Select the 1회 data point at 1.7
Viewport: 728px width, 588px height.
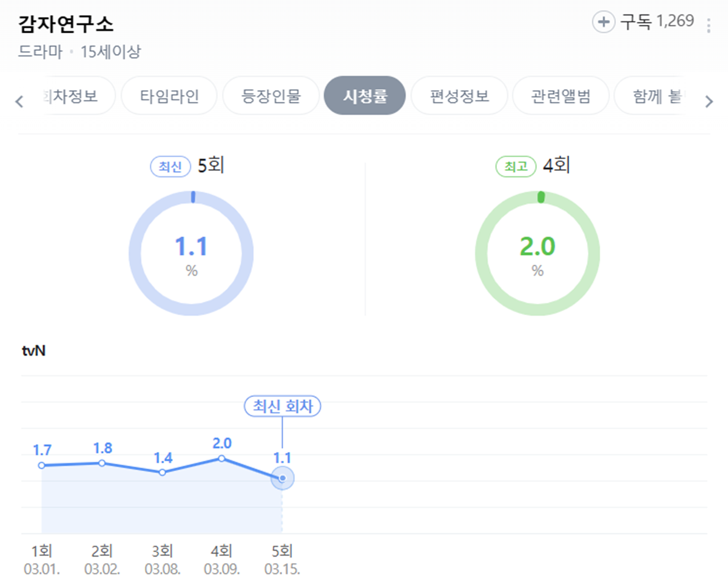point(42,466)
